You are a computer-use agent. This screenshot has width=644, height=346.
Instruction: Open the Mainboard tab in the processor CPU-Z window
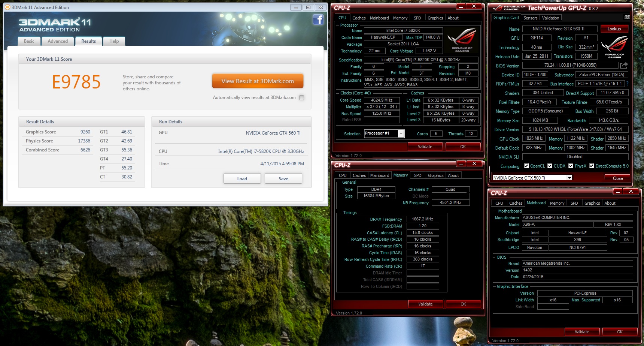coord(379,18)
